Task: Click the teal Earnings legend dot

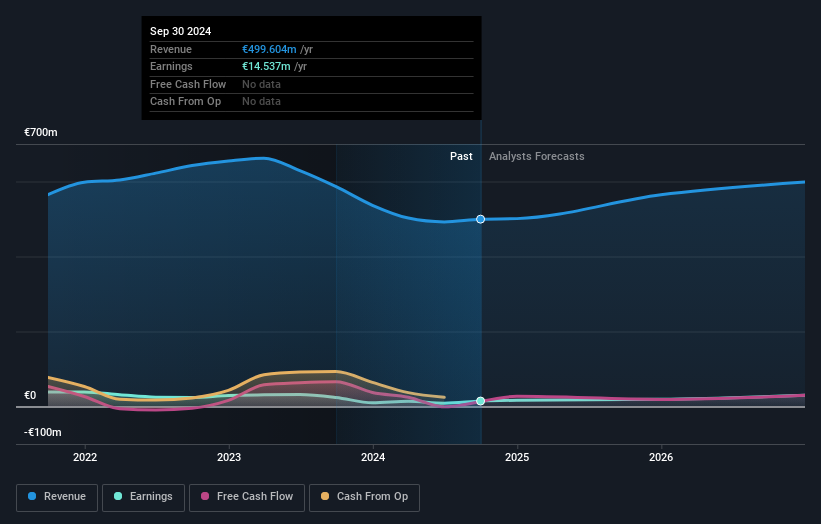Action: tap(118, 496)
